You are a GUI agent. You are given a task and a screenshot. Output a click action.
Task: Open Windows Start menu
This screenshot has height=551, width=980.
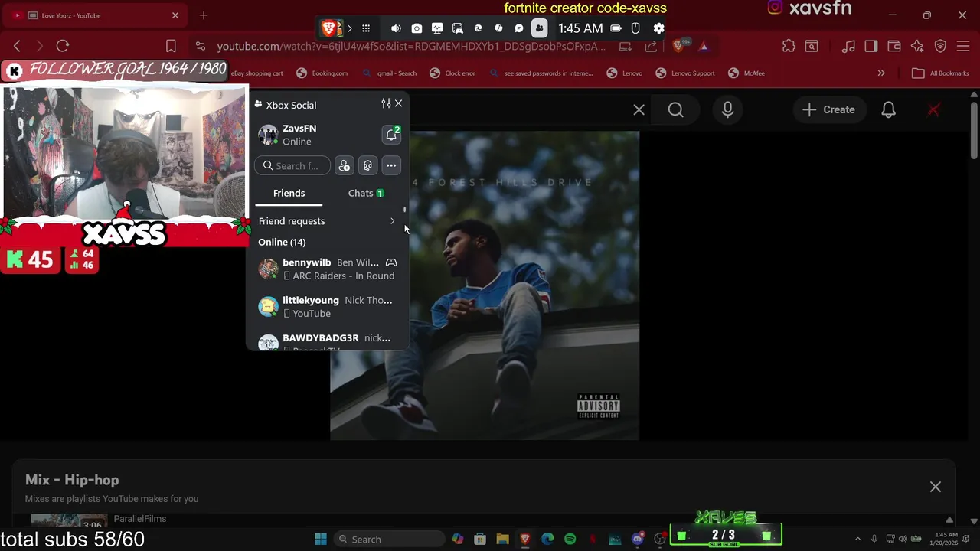click(x=321, y=539)
